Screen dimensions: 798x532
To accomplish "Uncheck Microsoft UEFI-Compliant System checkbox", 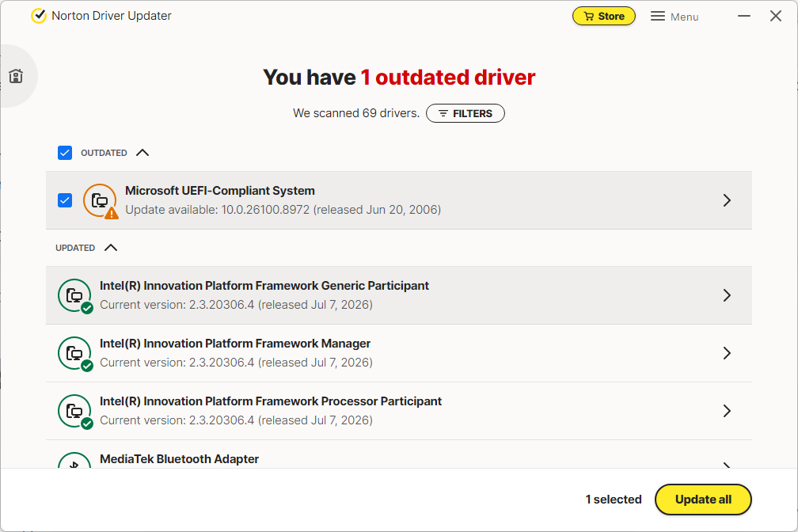I will pyautogui.click(x=65, y=200).
